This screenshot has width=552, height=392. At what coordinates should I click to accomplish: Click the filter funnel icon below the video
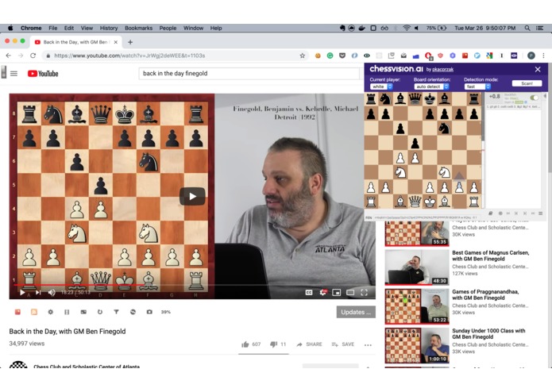coord(116,312)
